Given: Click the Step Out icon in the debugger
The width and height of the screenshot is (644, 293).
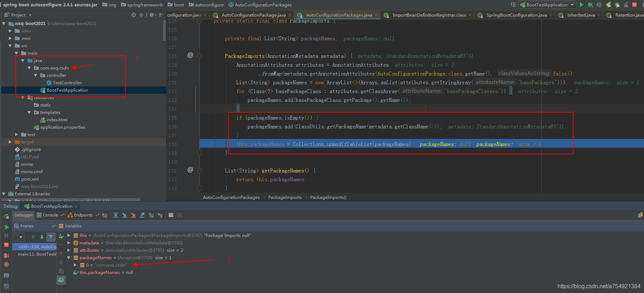Looking at the screenshot, I should point(142,215).
